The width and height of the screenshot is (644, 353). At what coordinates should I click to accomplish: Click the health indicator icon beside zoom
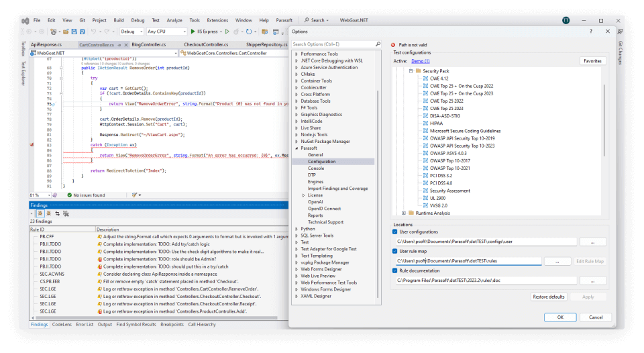tap(54, 195)
